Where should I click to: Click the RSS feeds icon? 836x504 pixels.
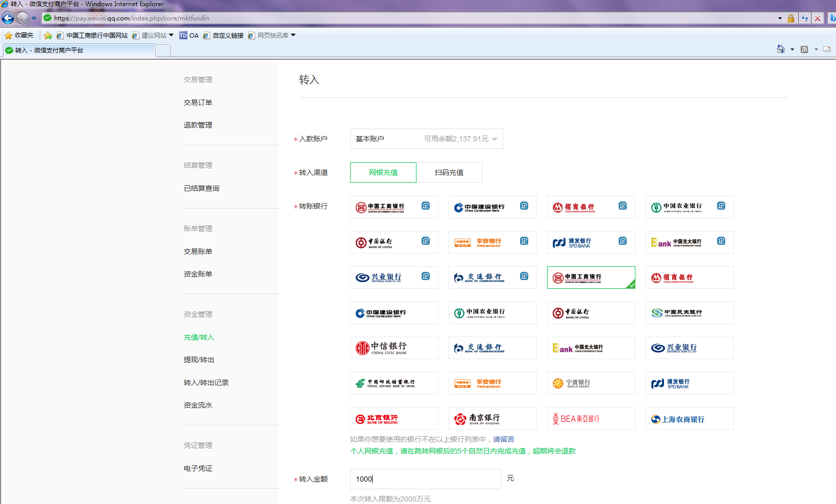(804, 49)
